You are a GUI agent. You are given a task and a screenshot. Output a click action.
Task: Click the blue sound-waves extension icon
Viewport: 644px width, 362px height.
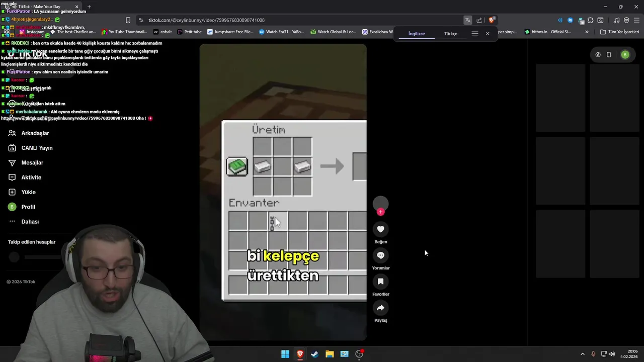[560, 20]
